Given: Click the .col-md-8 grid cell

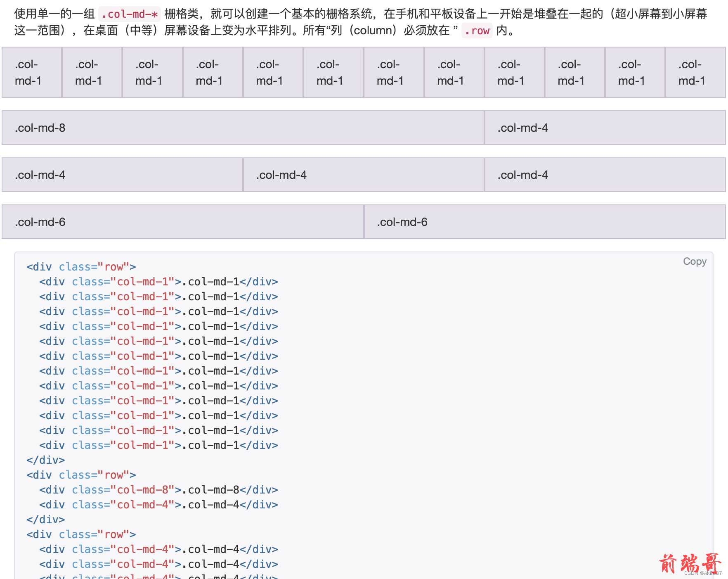Looking at the screenshot, I should 243,128.
